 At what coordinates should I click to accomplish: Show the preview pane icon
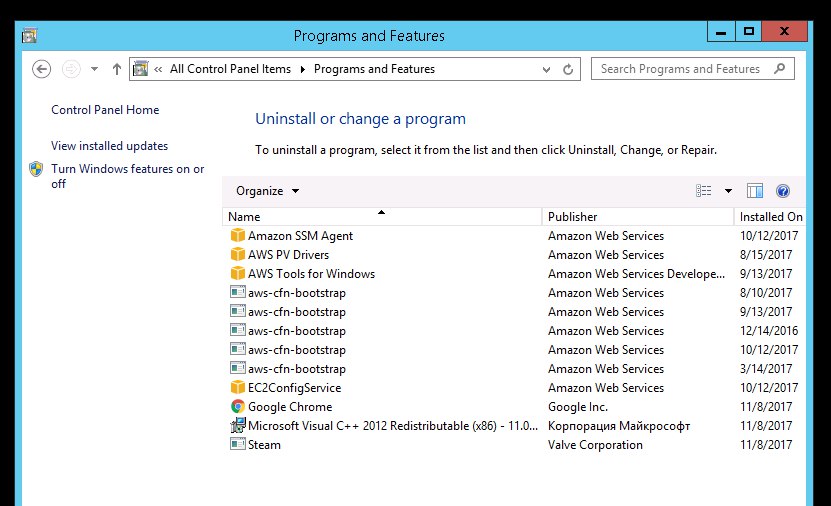click(x=754, y=191)
